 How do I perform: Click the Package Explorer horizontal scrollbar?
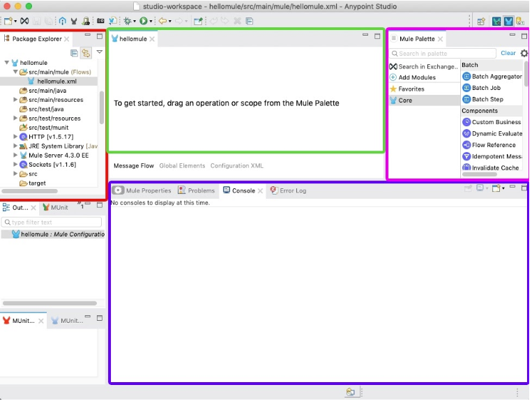point(30,191)
